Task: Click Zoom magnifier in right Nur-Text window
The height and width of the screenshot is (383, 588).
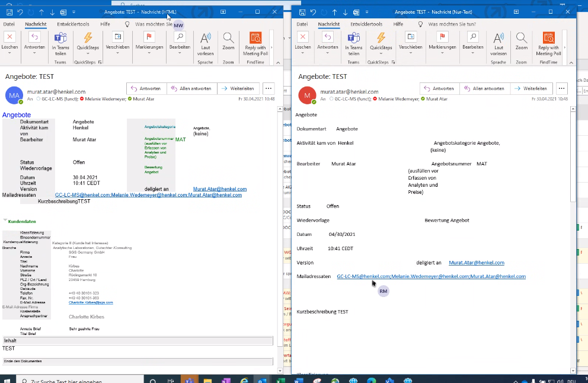Action: pos(521,37)
